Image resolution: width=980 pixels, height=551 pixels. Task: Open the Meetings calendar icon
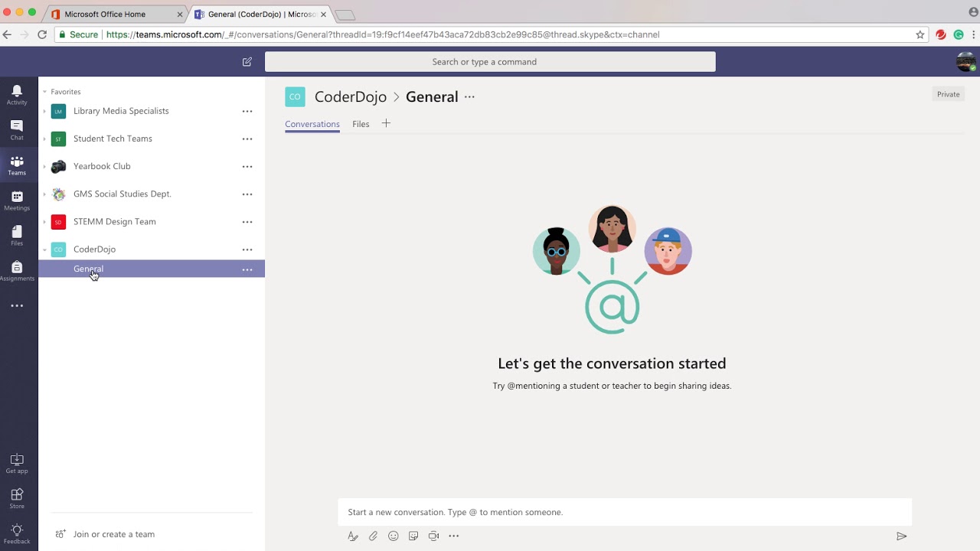pos(17,201)
